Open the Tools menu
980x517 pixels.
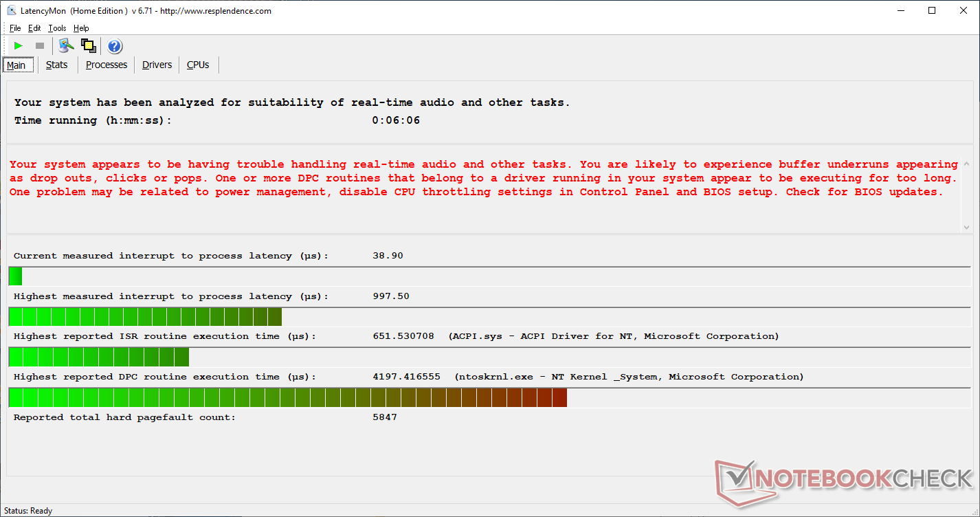57,28
